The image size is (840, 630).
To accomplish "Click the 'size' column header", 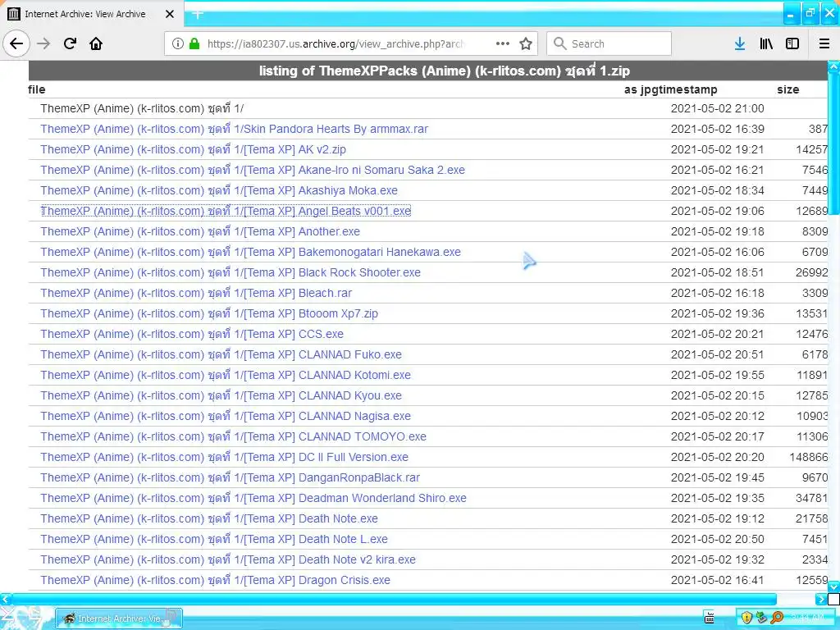I will click(788, 89).
